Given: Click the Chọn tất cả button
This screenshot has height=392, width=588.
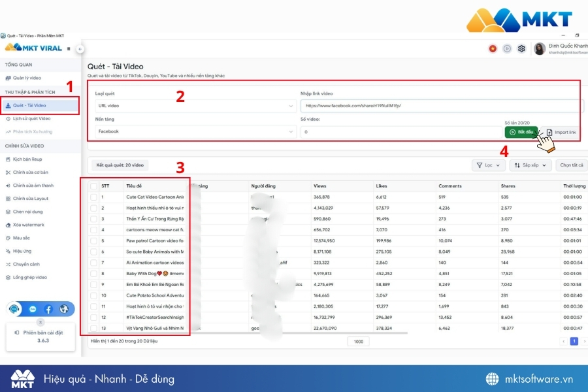Looking at the screenshot, I should [x=571, y=165].
